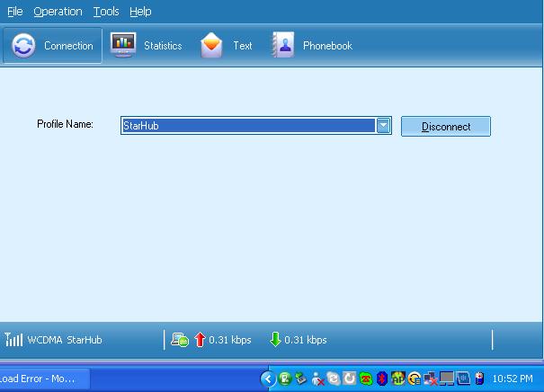Click the Load Error taskbar button
This screenshot has height=392, width=544.
44,379
